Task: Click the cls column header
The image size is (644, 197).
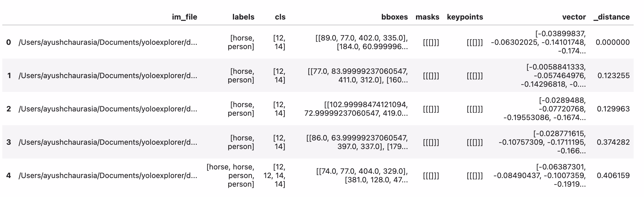Action: (x=280, y=17)
